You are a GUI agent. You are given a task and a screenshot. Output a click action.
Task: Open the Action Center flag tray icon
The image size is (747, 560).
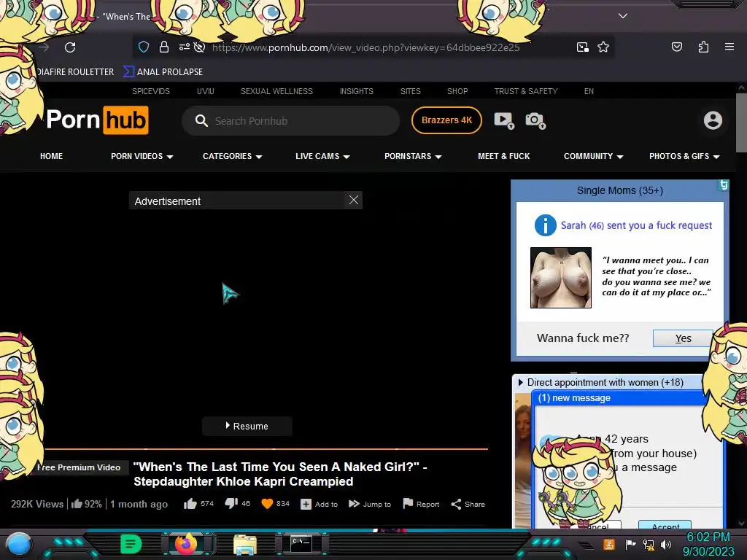(x=630, y=544)
